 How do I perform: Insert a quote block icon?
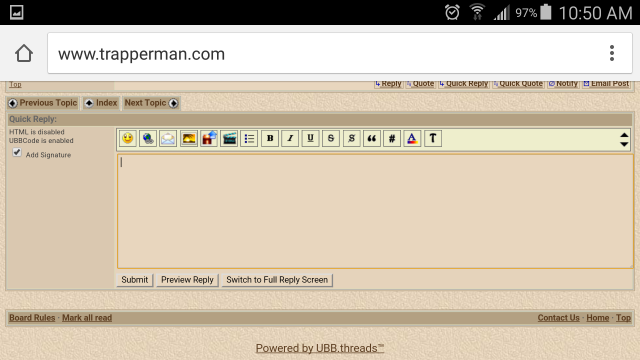[x=371, y=138]
